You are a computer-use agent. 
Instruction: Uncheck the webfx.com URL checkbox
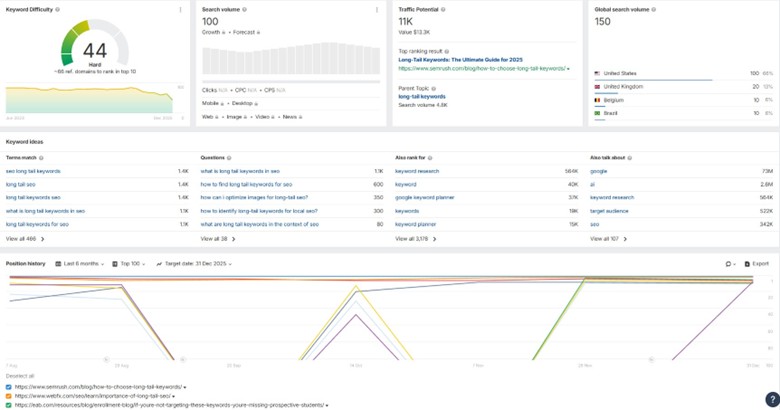[x=9, y=396]
